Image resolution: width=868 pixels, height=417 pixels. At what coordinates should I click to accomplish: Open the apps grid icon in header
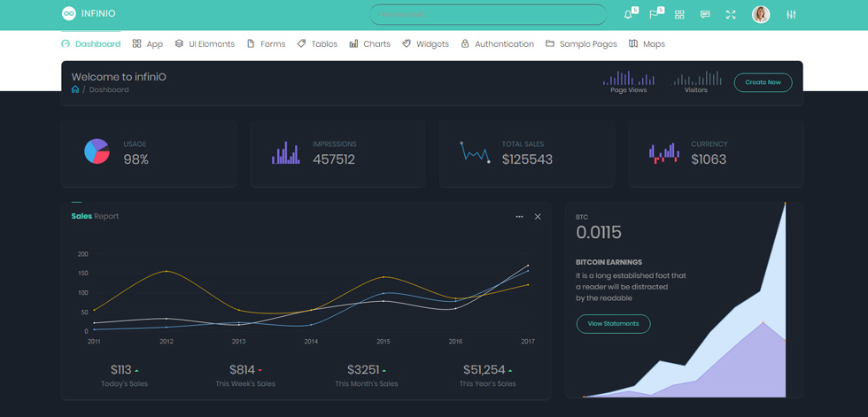coord(679,15)
